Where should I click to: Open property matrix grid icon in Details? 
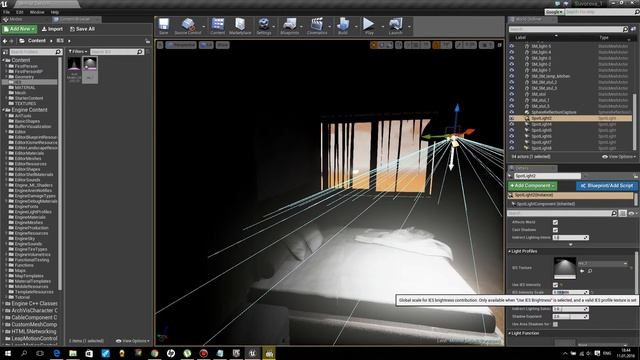pos(622,213)
